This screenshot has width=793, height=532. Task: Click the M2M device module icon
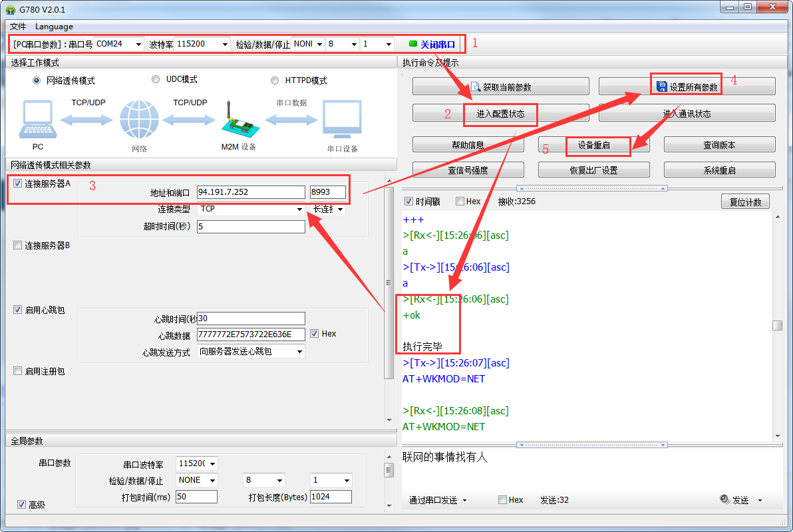[238, 120]
